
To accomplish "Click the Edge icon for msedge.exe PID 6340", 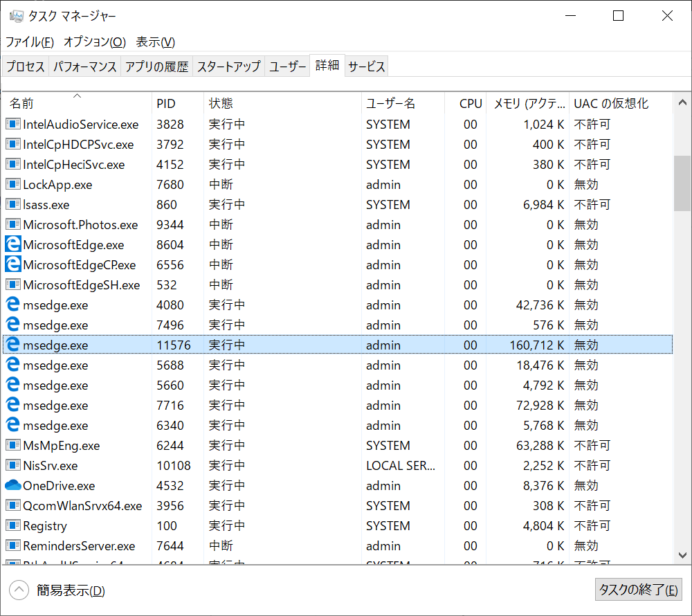I will point(12,425).
